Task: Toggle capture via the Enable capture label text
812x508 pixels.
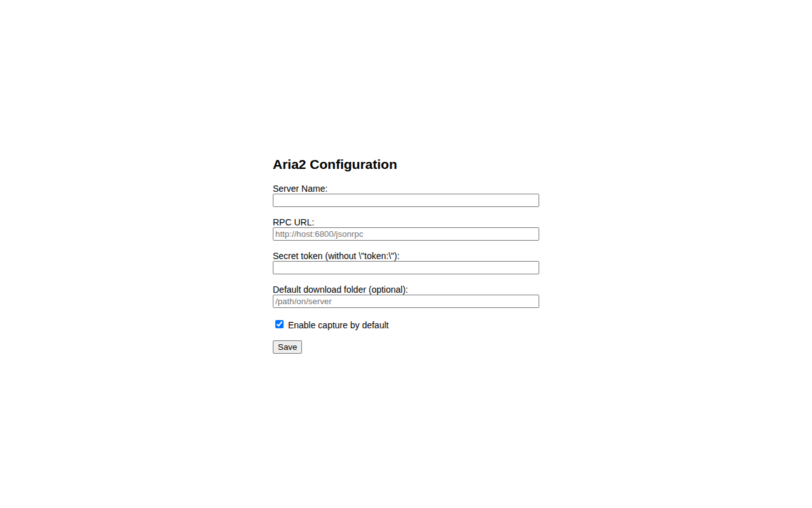Action: (338, 325)
